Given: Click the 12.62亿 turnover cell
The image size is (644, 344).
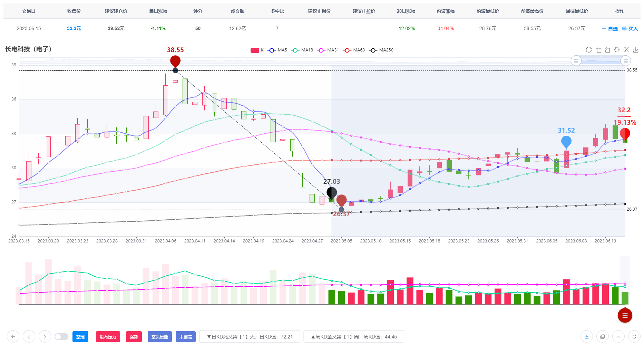Looking at the screenshot, I should 237,28.
